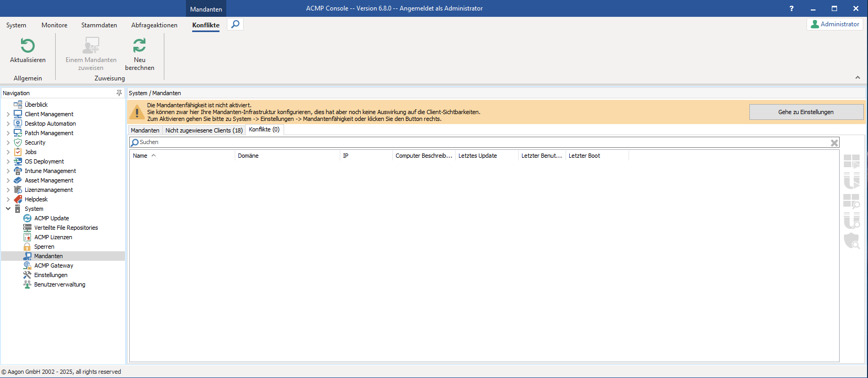868x378 pixels.
Task: Collapse the ribbon with the chevron arrow
Action: click(857, 77)
